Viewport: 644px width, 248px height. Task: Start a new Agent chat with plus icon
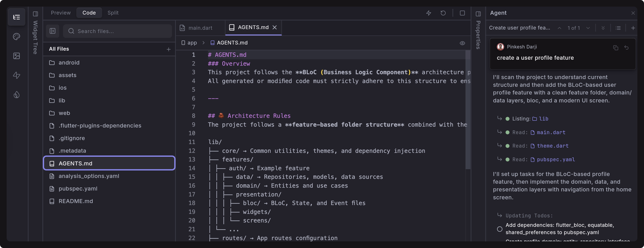click(x=633, y=28)
